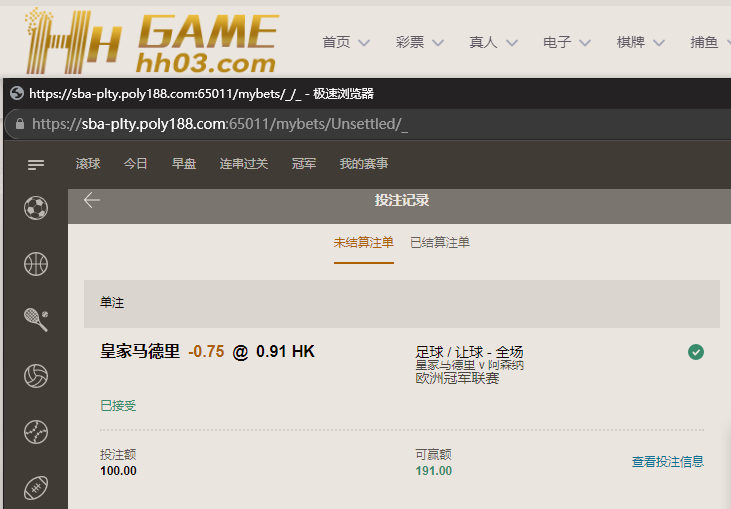Select the volleyball sport icon
Viewport: 731px width, 509px height.
(x=36, y=375)
